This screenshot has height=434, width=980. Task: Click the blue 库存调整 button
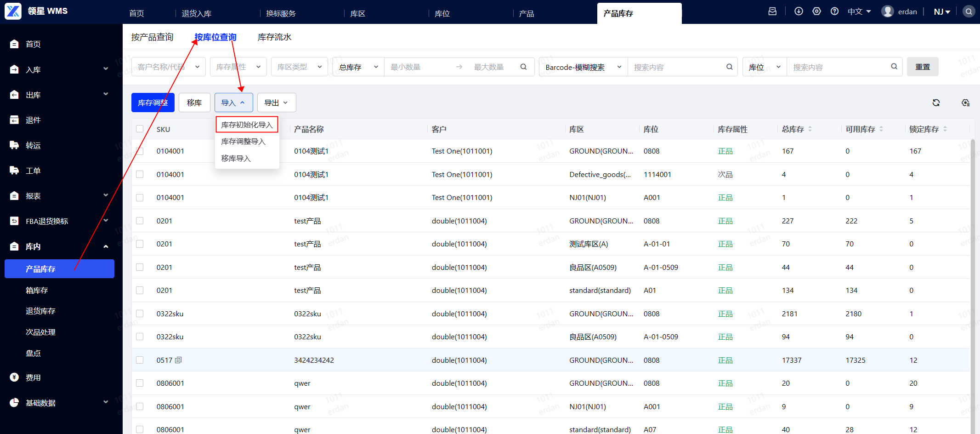(153, 103)
